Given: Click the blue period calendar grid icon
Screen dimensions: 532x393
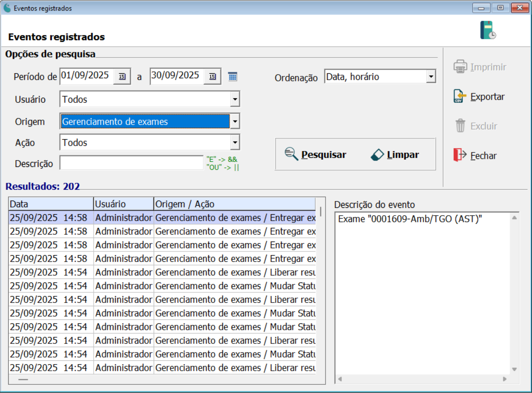Looking at the screenshot, I should [x=232, y=76].
